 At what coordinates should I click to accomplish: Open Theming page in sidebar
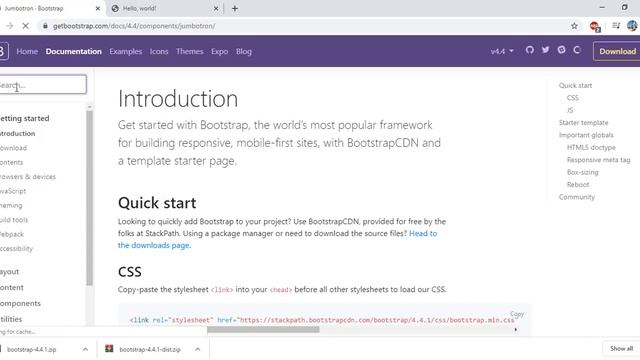pyautogui.click(x=11, y=205)
